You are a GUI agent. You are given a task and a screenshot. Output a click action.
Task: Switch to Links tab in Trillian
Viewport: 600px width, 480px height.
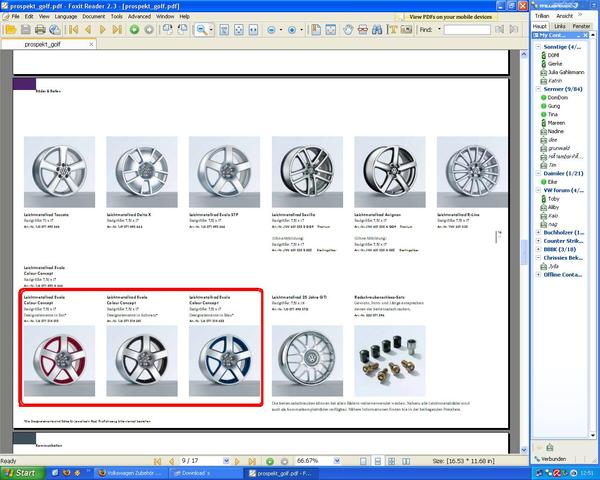[x=560, y=26]
